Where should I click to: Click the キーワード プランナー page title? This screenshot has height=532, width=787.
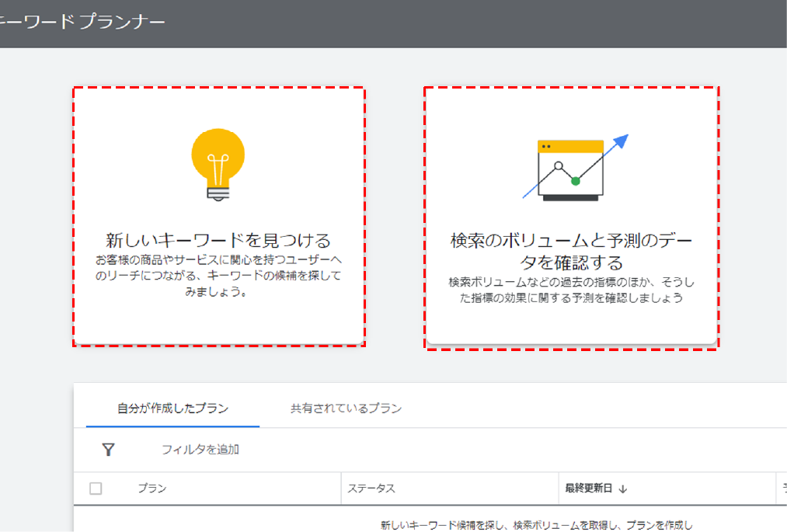click(x=82, y=23)
